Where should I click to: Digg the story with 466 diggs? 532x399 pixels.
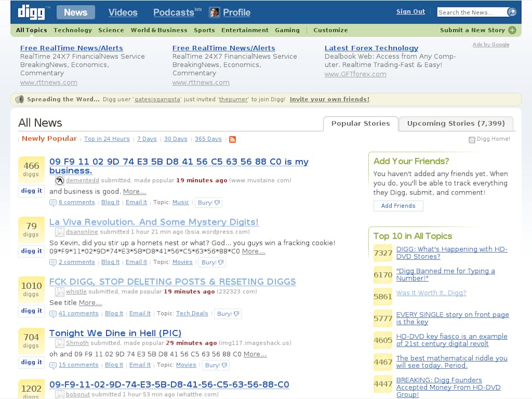[x=31, y=191]
